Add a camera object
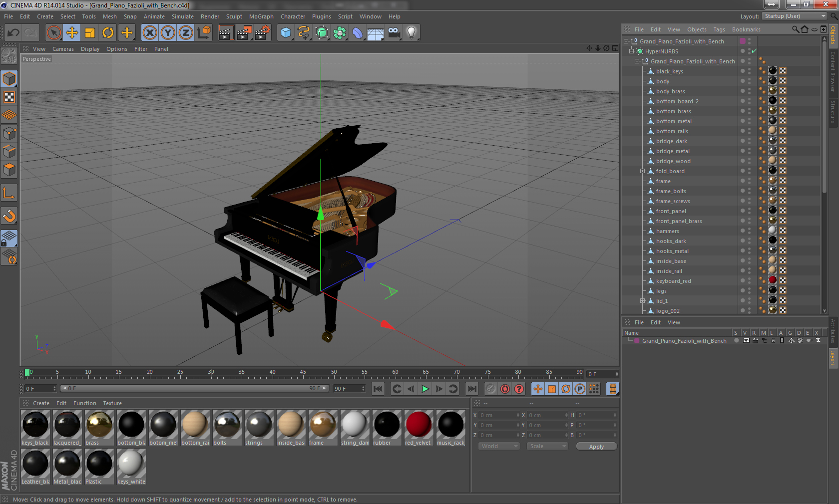The image size is (839, 504). (394, 33)
